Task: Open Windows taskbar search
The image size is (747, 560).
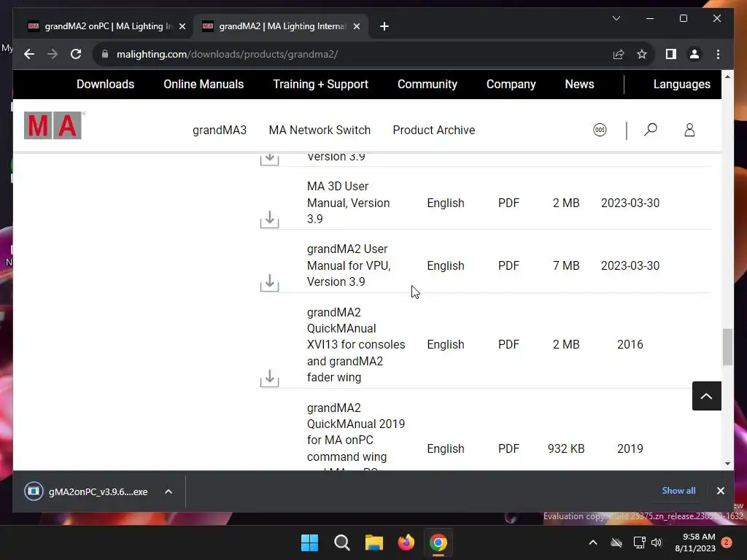Action: click(x=341, y=542)
